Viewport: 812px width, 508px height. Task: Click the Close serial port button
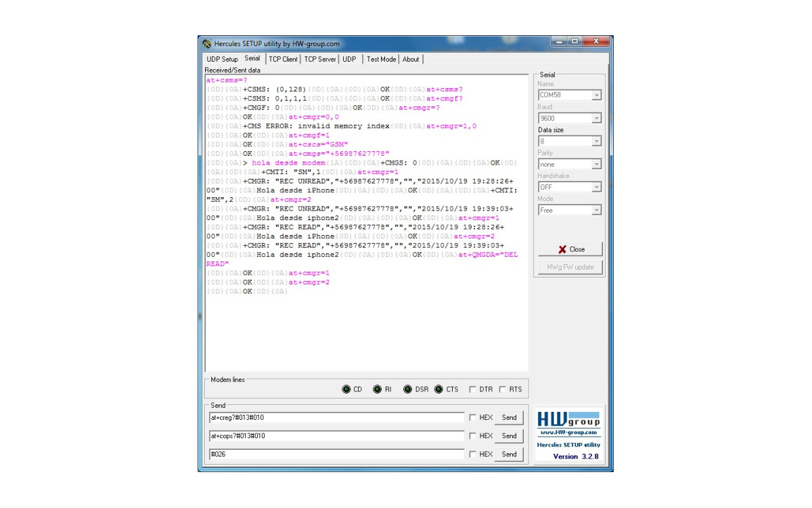tap(570, 249)
